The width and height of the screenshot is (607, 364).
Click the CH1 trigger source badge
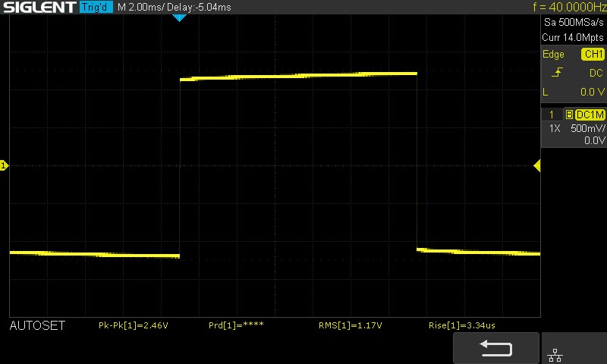coord(593,54)
